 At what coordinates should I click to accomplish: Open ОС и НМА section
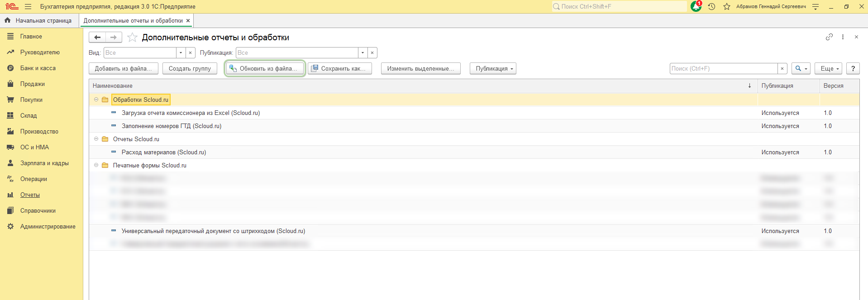(41, 148)
